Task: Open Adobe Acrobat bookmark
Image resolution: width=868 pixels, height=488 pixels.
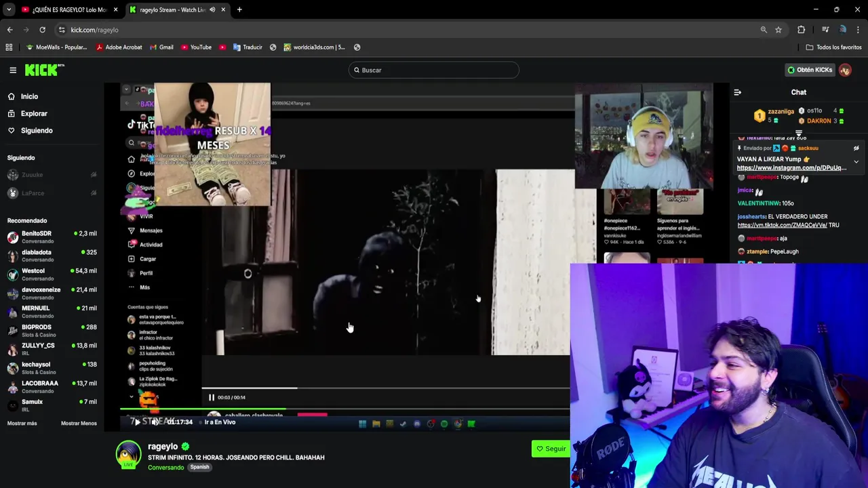Action: pos(119,47)
